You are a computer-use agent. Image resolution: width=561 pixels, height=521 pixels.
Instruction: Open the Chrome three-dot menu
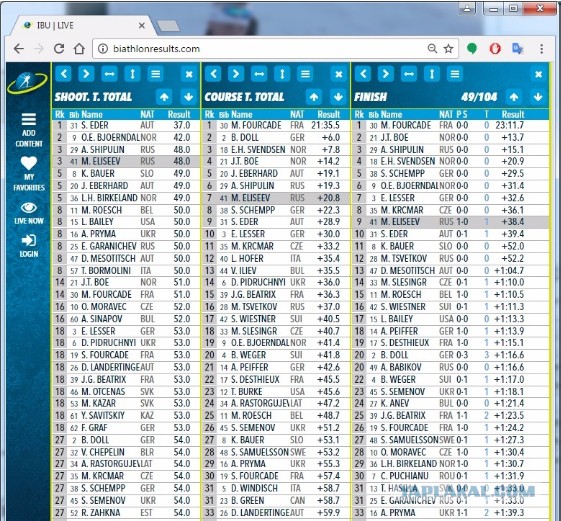tap(542, 49)
